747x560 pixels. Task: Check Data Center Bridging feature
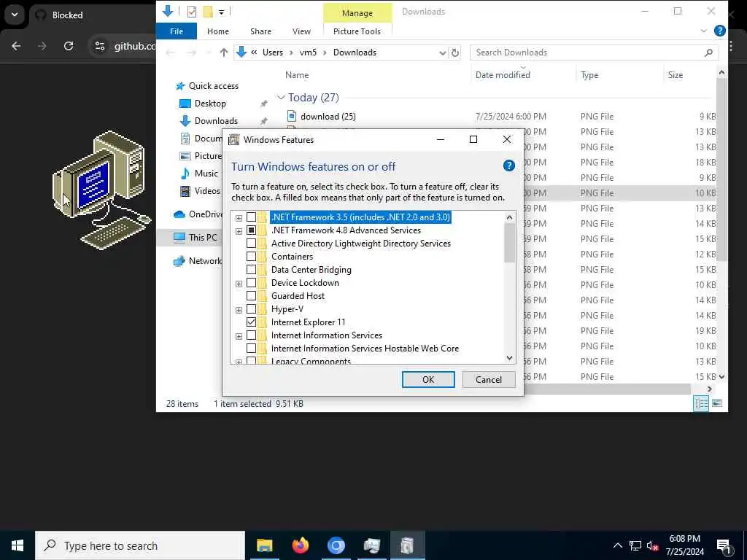[x=251, y=270]
